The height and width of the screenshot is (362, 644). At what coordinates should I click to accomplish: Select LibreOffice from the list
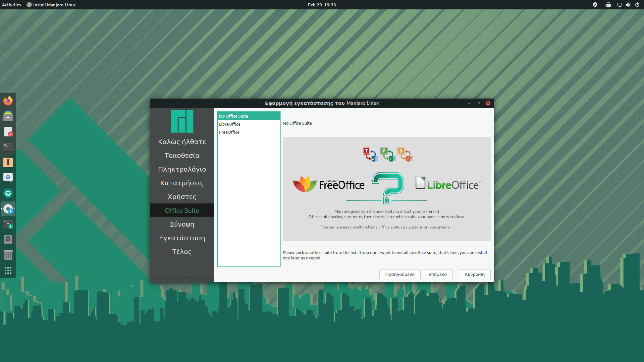click(x=230, y=124)
